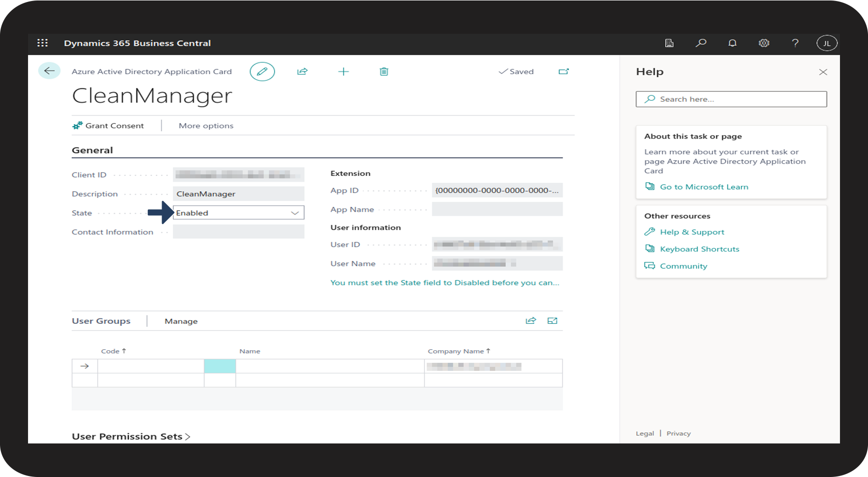The height and width of the screenshot is (477, 868).
Task: Share the User Groups list
Action: 531,321
